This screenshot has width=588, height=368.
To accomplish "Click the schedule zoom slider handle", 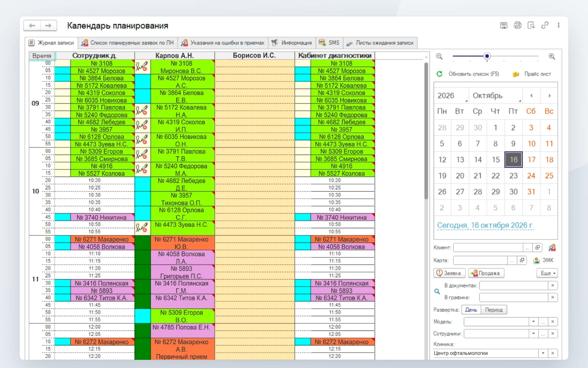I will [x=487, y=56].
